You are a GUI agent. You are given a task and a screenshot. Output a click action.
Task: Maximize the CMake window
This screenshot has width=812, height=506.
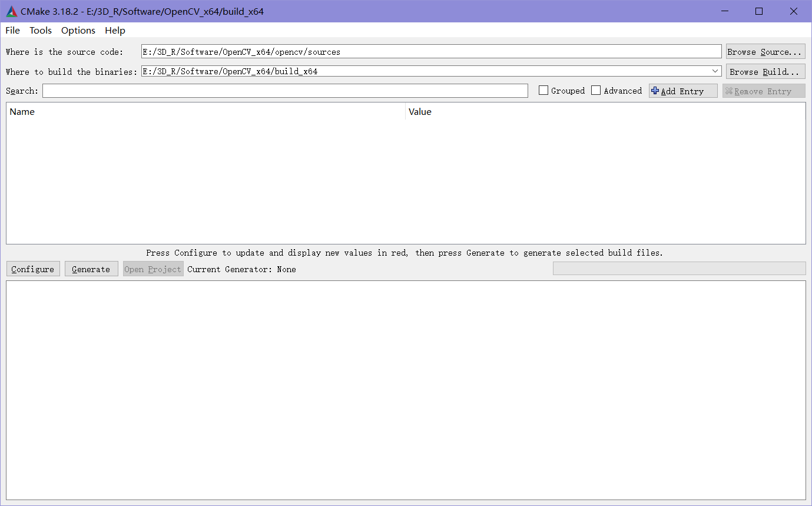(x=759, y=11)
